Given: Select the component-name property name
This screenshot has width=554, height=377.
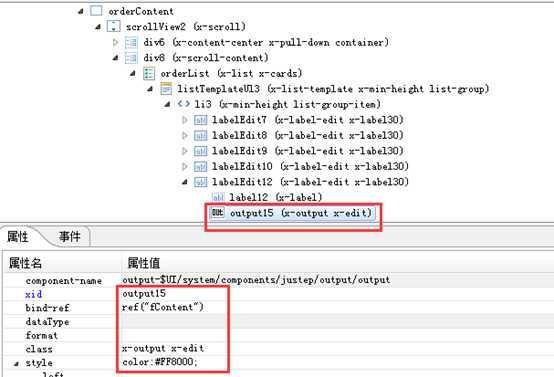Looking at the screenshot, I should pyautogui.click(x=63, y=281).
